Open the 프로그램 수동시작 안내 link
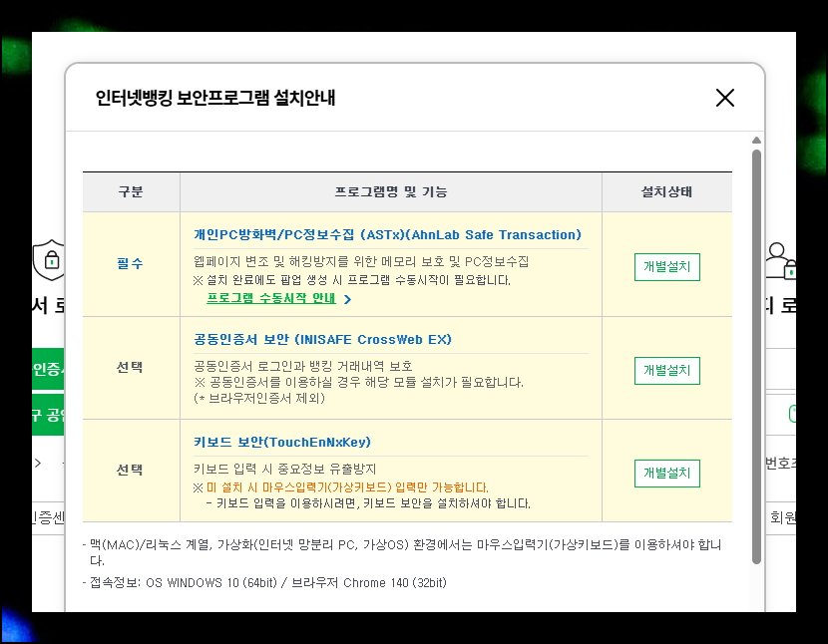The image size is (828, 644). click(271, 298)
